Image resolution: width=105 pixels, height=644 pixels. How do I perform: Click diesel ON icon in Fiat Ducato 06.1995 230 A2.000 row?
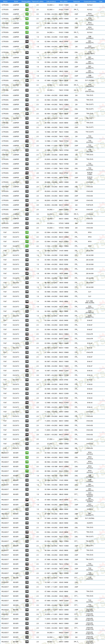click(x=27, y=287)
